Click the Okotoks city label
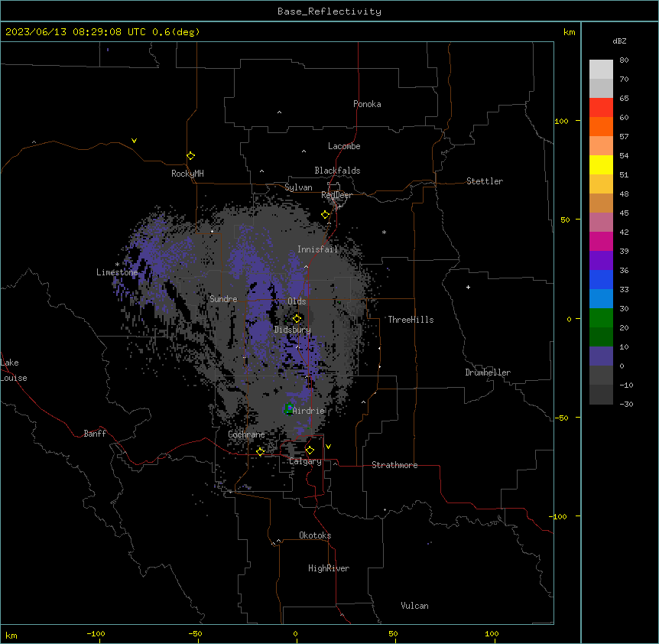659x644 pixels. point(315,535)
